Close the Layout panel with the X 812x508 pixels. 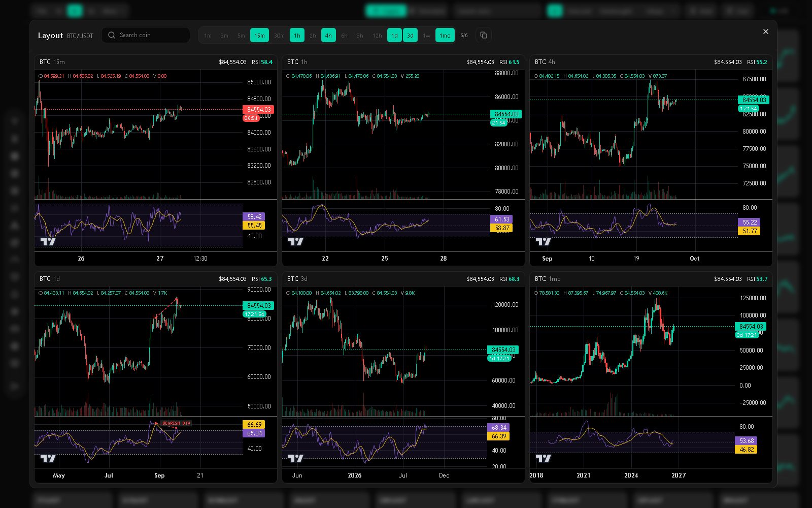766,31
